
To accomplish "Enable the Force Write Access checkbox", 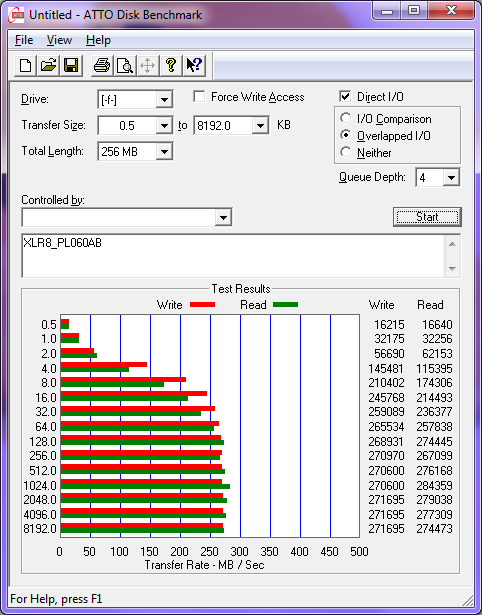I will pyautogui.click(x=199, y=96).
